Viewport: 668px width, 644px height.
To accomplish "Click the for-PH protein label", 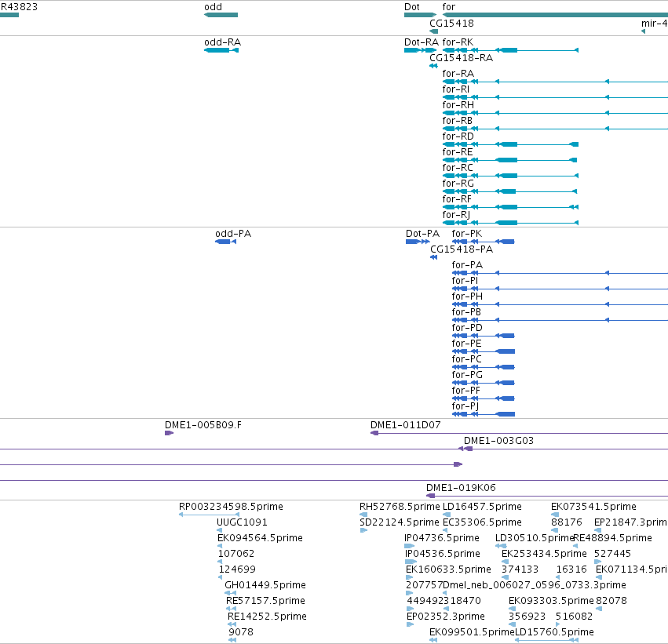I will [x=467, y=297].
